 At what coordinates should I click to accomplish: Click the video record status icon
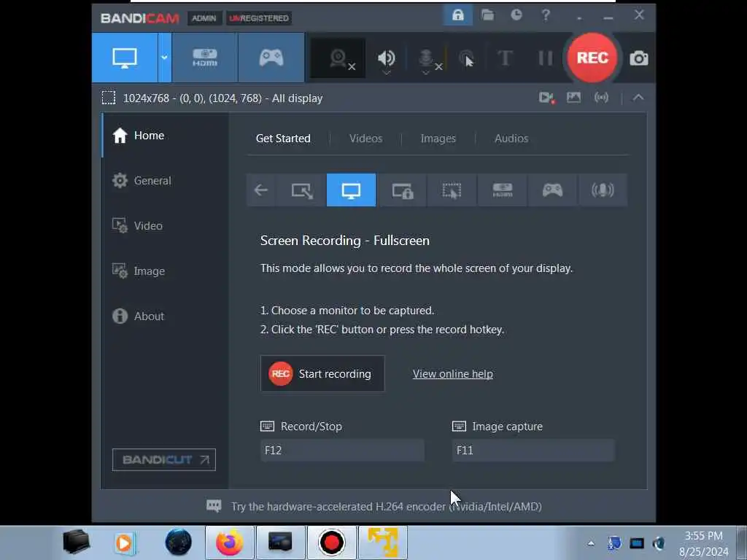[547, 98]
